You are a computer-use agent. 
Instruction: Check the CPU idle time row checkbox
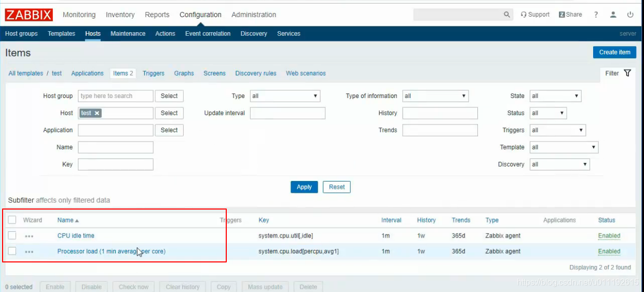coord(12,235)
